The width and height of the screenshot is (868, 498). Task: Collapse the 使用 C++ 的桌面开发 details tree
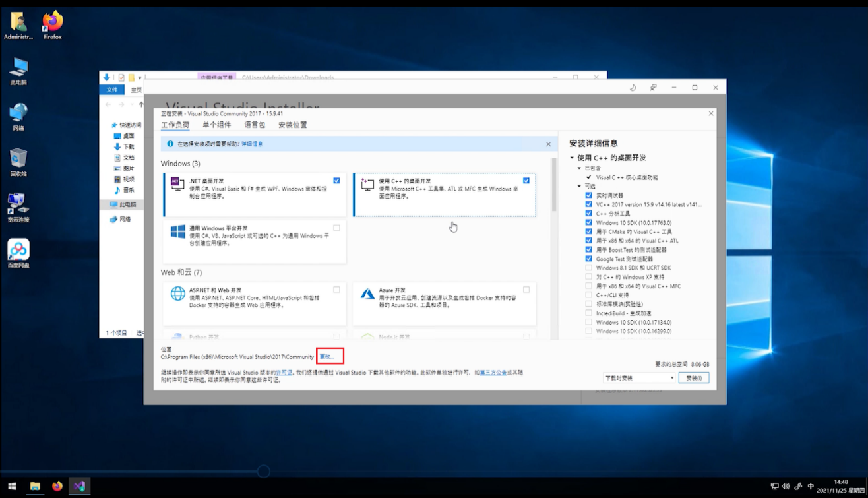coord(572,158)
